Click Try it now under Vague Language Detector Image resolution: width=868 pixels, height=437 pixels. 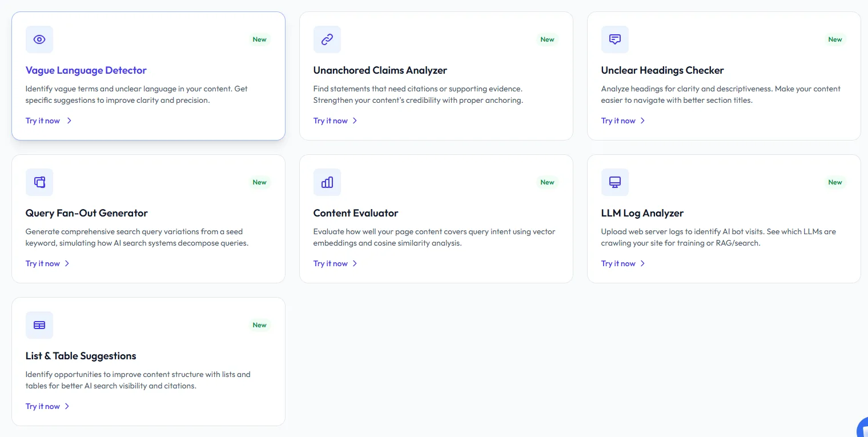[x=43, y=121]
